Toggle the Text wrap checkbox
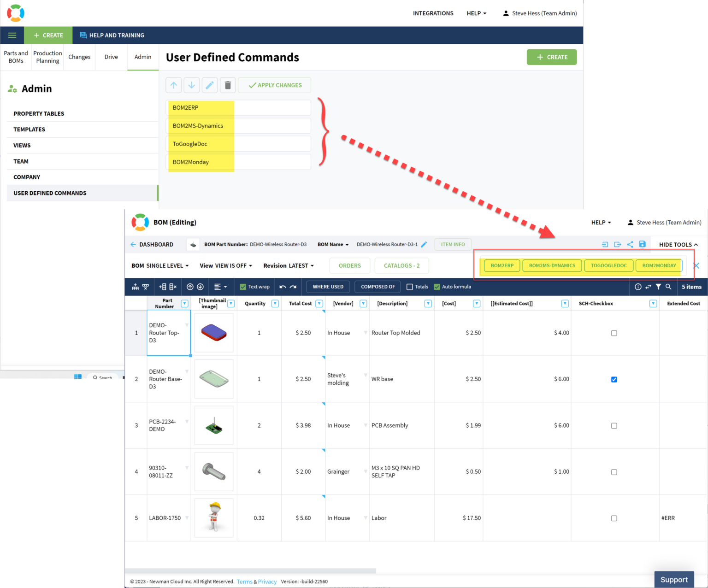Viewport: 708px width, 588px height. [243, 287]
